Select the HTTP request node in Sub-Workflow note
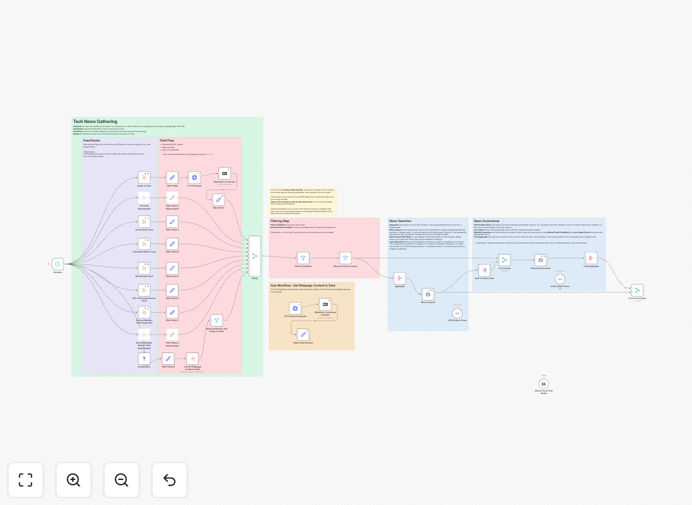Viewport: 692px width, 505px height. coord(295,308)
